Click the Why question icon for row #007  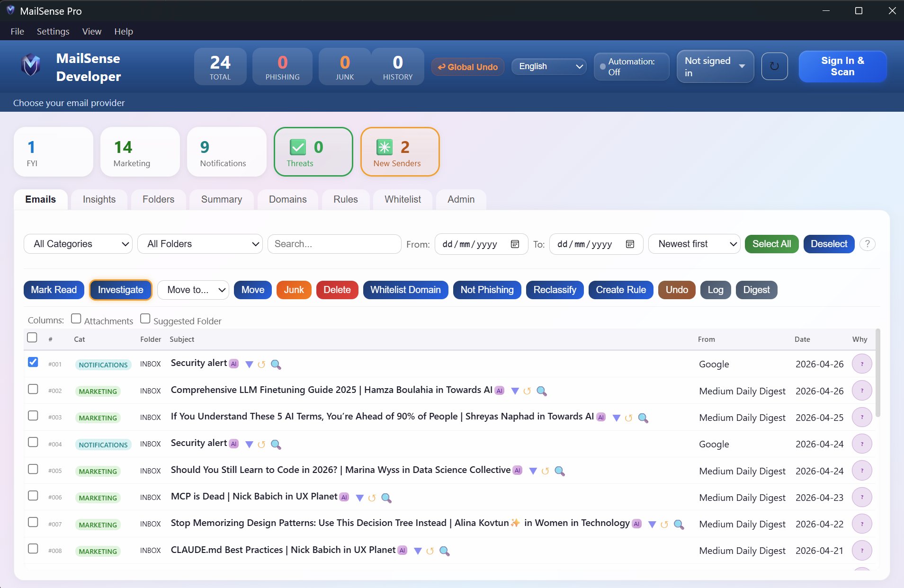tap(862, 524)
